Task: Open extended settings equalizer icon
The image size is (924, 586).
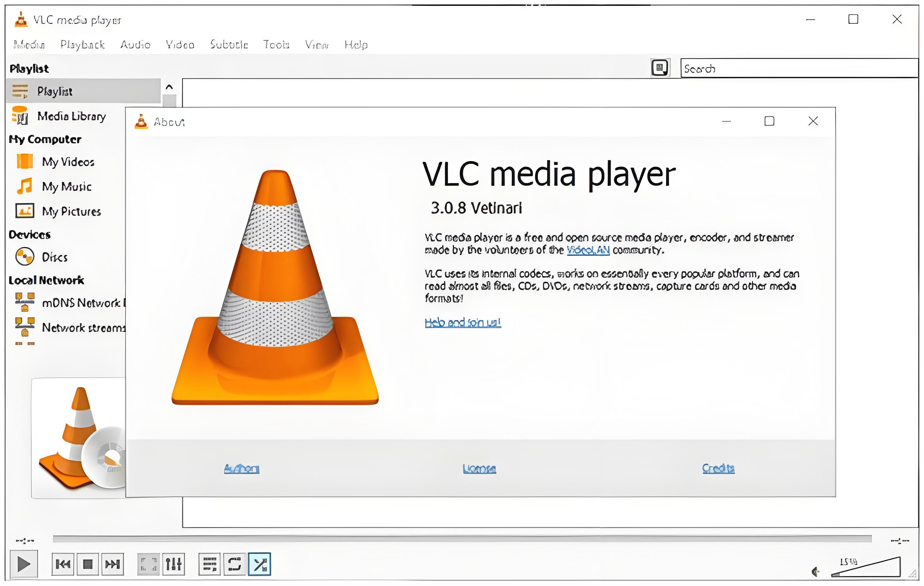Action: 174,564
